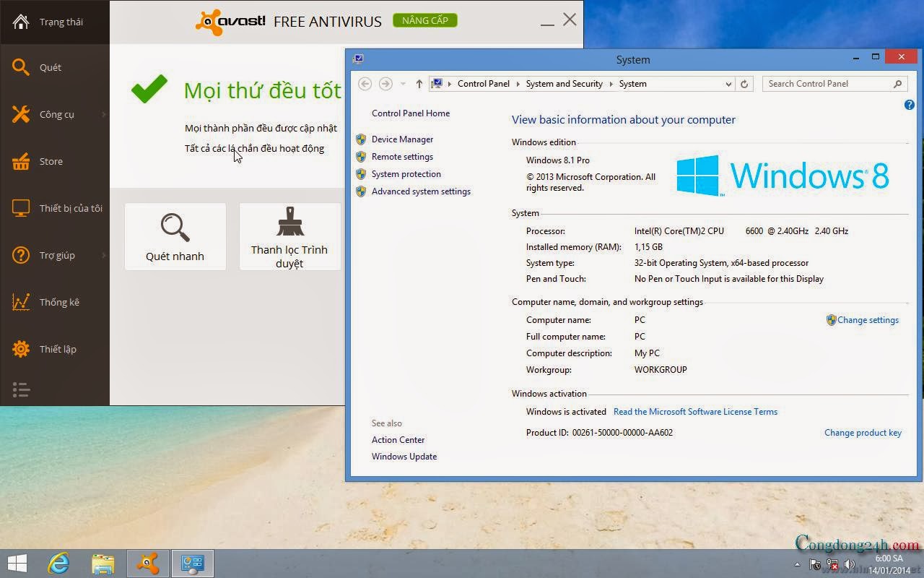Click the 'Windows 8.1 Pro' edition text
924x578 pixels.
coord(558,160)
